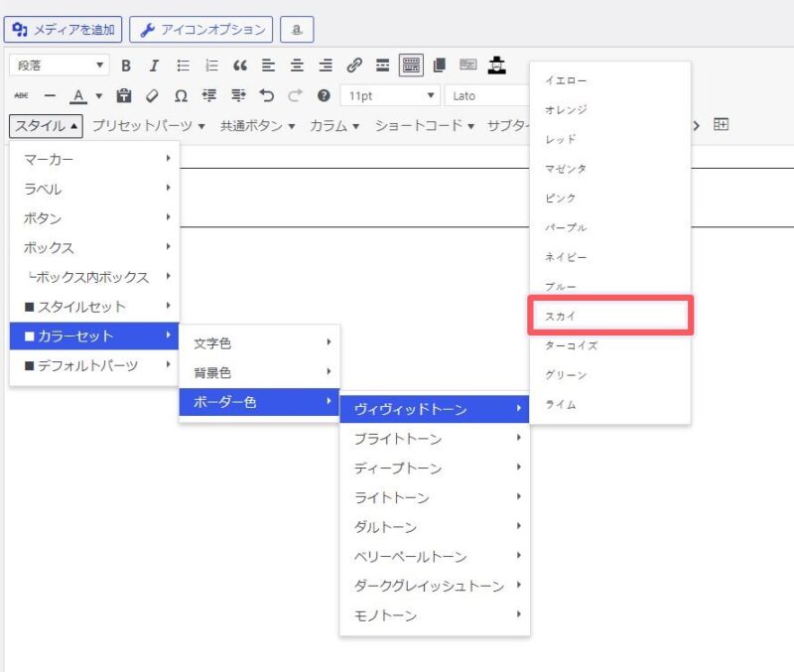
Task: Choose the ターコイズ border color
Action: point(610,345)
